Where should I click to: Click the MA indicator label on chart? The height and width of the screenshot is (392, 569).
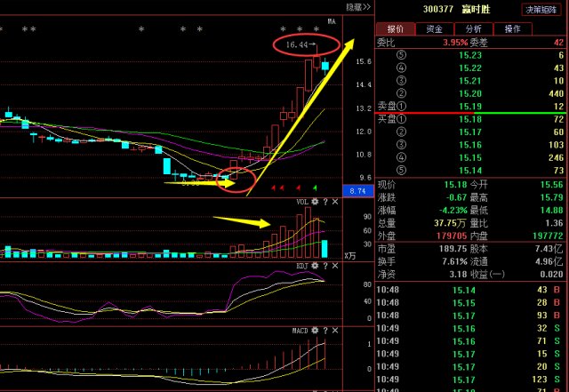(331, 20)
